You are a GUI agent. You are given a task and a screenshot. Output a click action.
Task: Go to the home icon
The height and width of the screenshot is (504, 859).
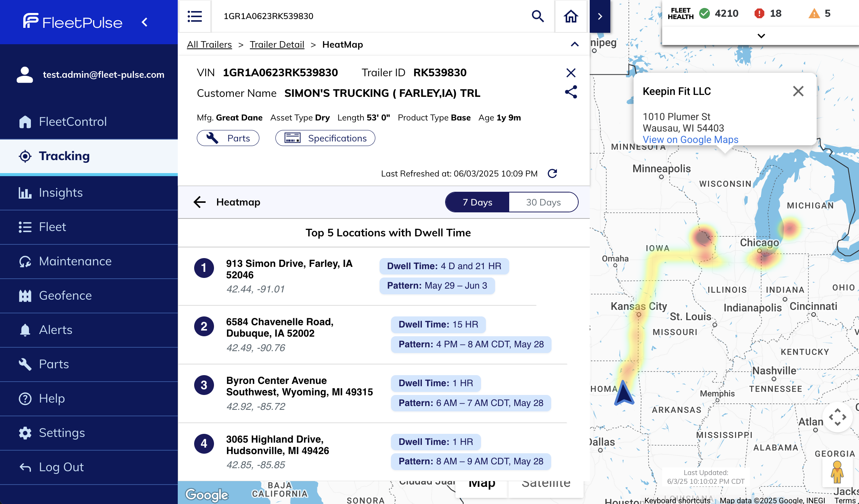pos(571,16)
